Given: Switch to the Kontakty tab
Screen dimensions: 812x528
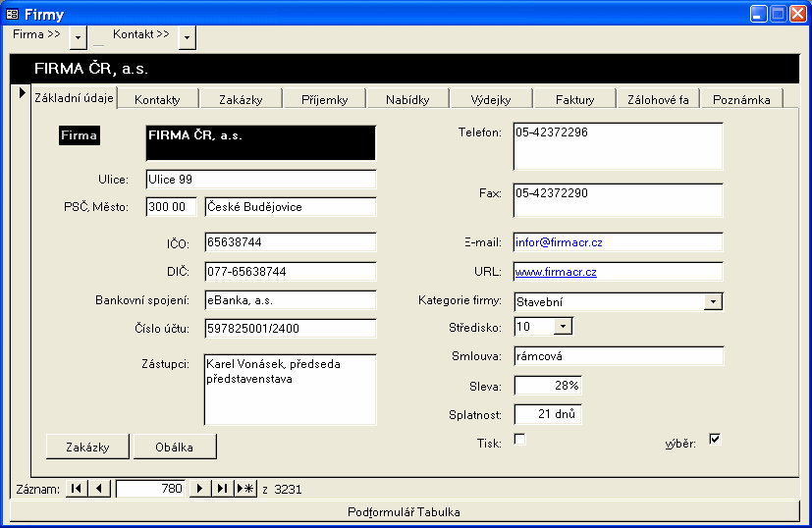Looking at the screenshot, I should coord(157,99).
